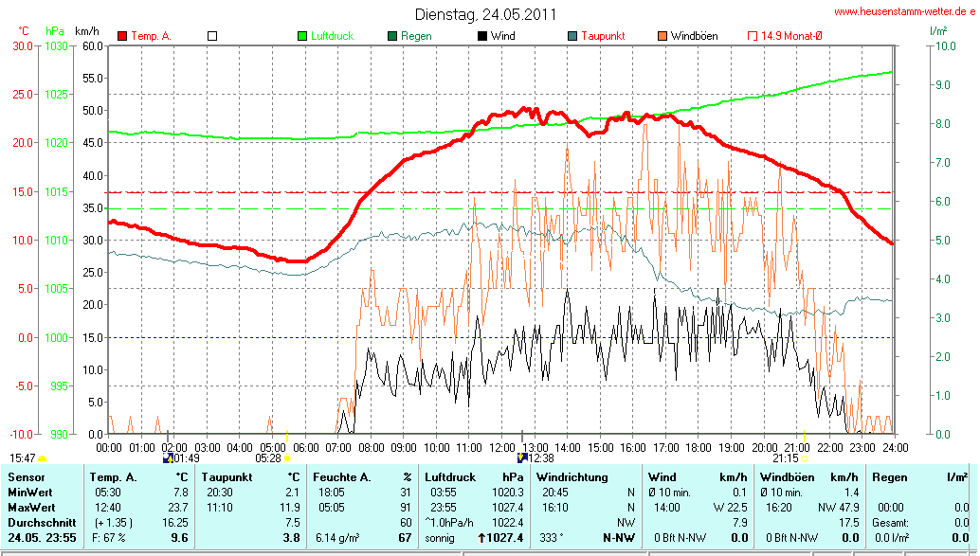
Task: Open the www.heusenstamm-wetter.de link
Action: (904, 11)
